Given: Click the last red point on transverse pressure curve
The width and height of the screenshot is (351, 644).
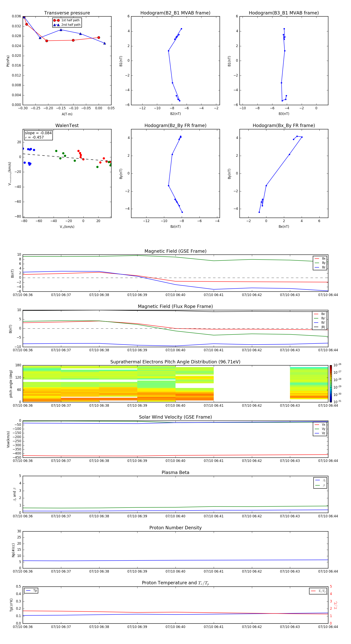Looking at the screenshot, I should [99, 37].
